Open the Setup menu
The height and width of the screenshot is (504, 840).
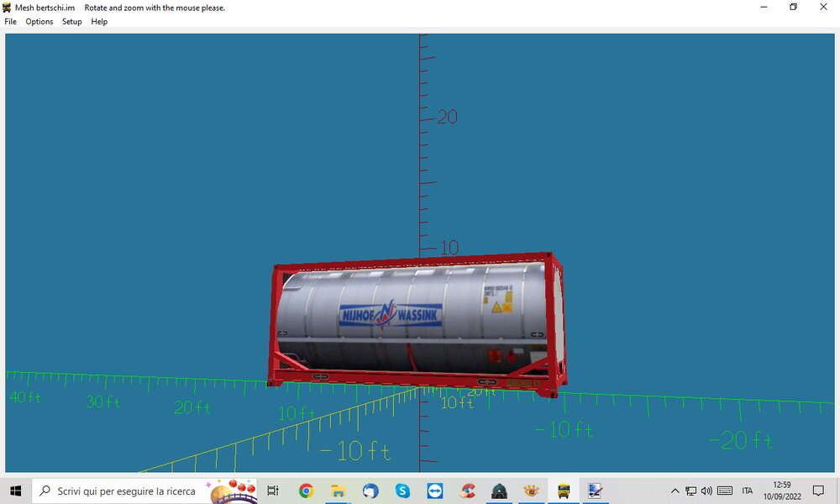[x=71, y=22]
